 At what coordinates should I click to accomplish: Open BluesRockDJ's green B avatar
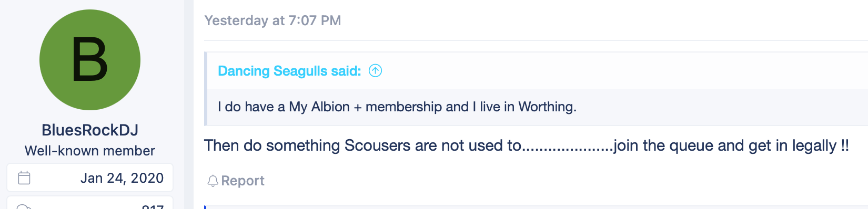tap(90, 60)
